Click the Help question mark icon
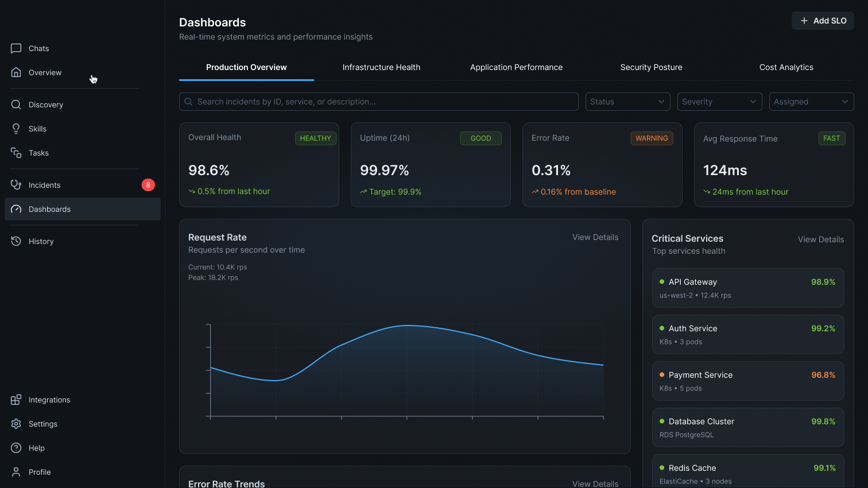 click(16, 448)
